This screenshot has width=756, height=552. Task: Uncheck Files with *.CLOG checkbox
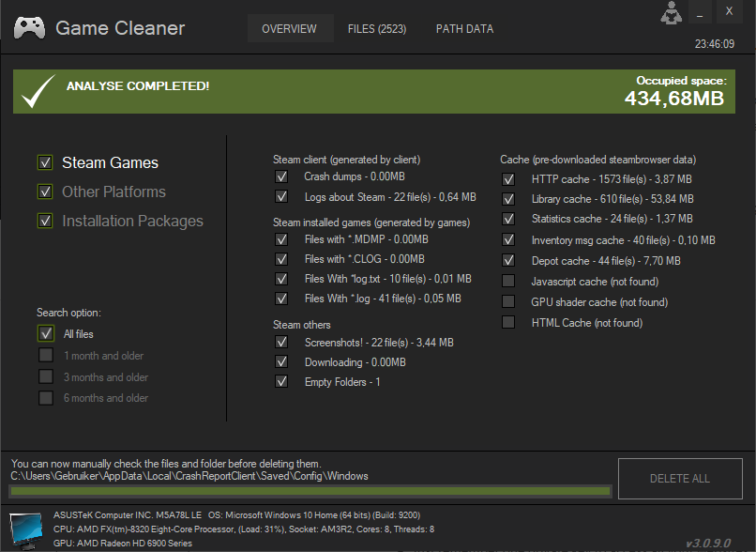pos(281,259)
